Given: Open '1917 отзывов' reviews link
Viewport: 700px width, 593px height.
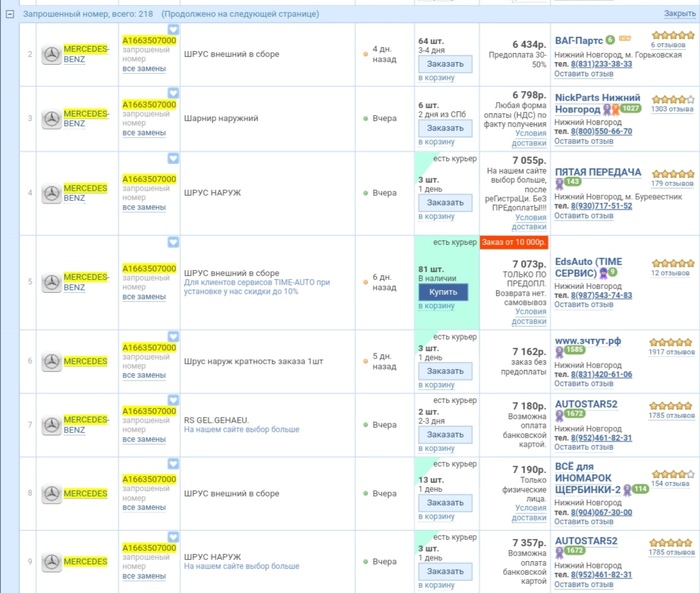Looking at the screenshot, I should 672,352.
